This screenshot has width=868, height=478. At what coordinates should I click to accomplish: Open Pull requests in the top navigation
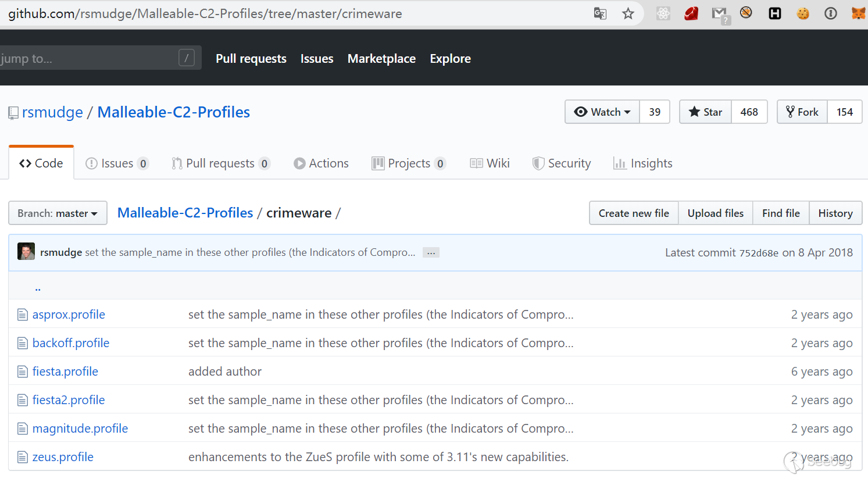[x=251, y=59]
